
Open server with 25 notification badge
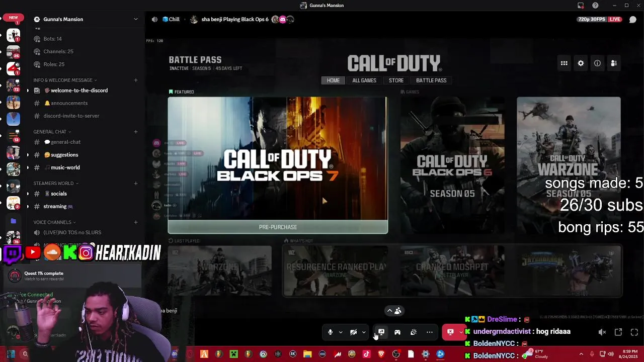[x=14, y=52]
